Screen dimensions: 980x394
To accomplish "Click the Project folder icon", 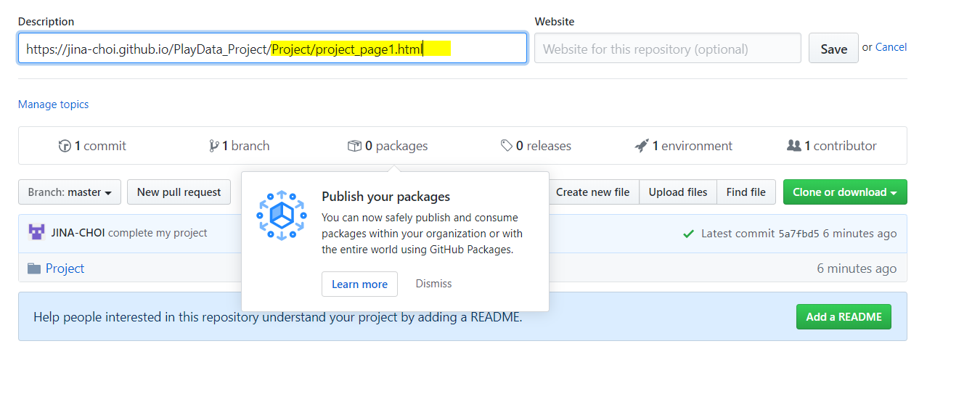I will point(34,268).
